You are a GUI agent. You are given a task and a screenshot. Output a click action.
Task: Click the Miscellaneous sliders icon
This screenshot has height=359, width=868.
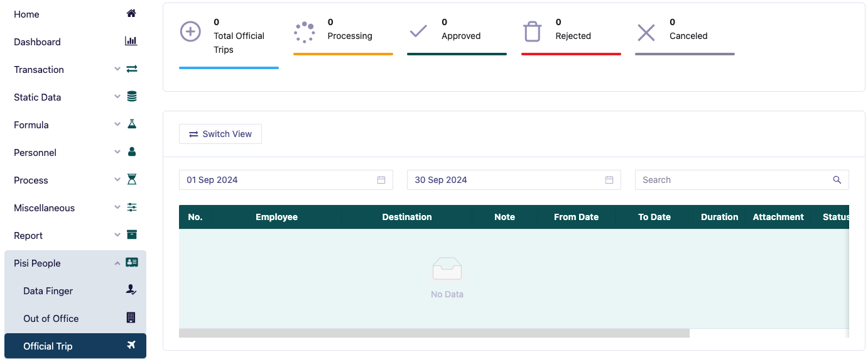pyautogui.click(x=131, y=207)
